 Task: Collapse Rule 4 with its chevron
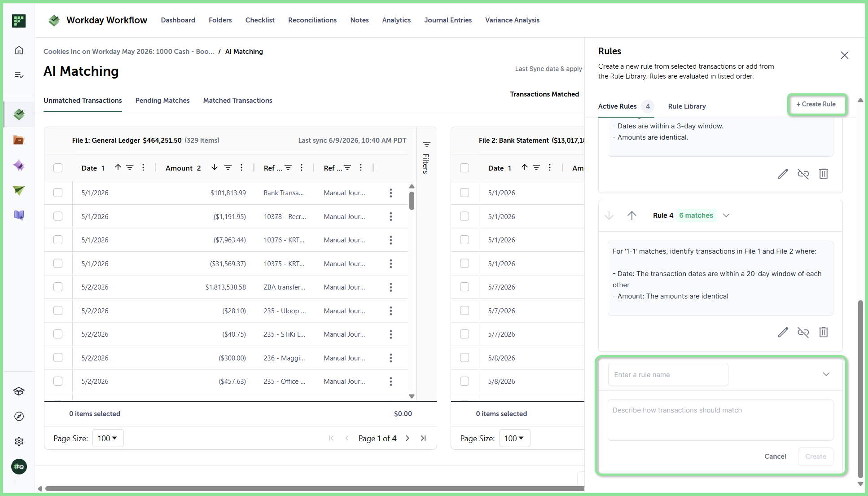[x=726, y=215]
